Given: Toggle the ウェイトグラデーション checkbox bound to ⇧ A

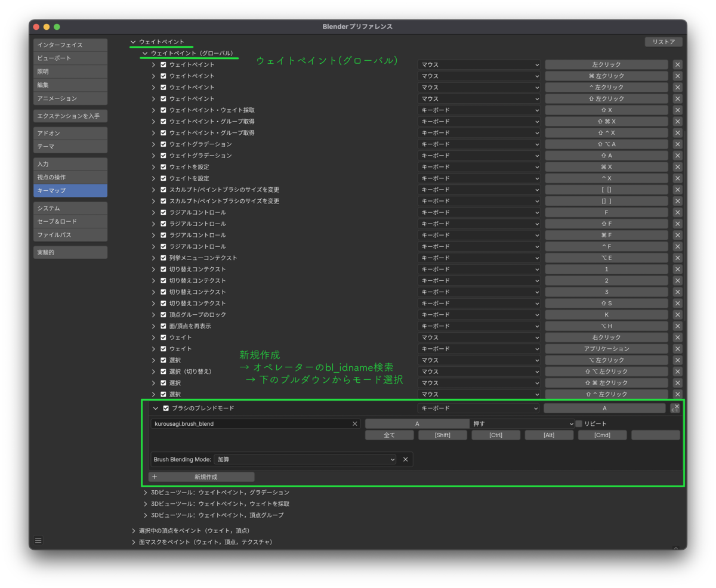Looking at the screenshot, I should pos(163,156).
